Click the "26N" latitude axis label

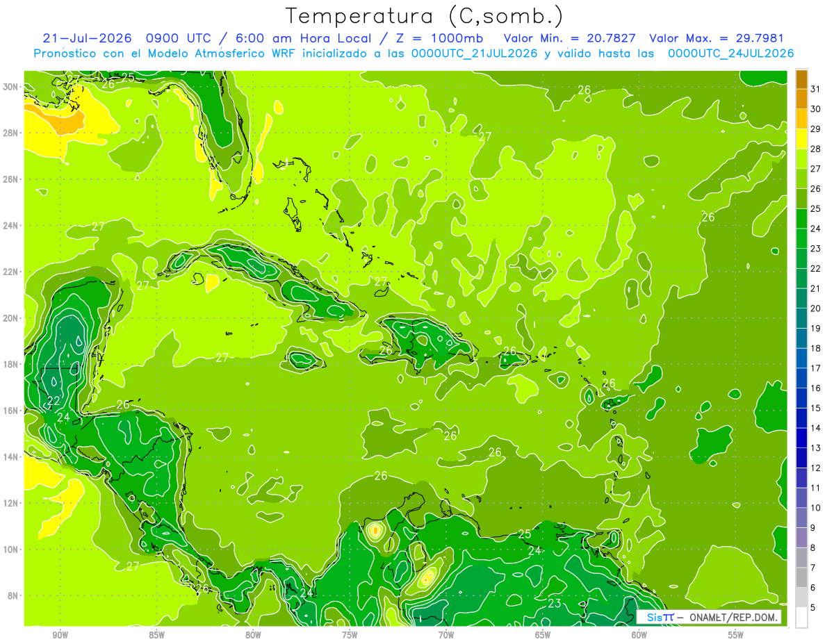coord(10,179)
